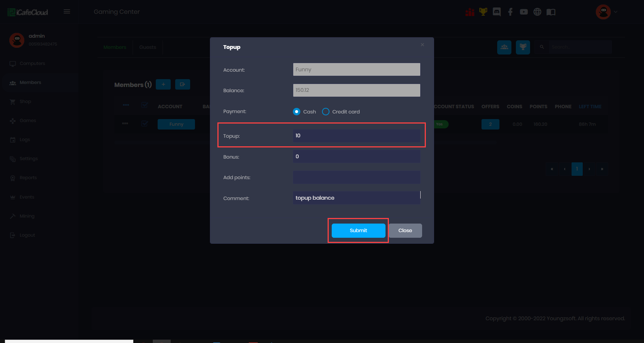The height and width of the screenshot is (343, 644).
Task: Click the add member plus button
Action: (x=163, y=84)
